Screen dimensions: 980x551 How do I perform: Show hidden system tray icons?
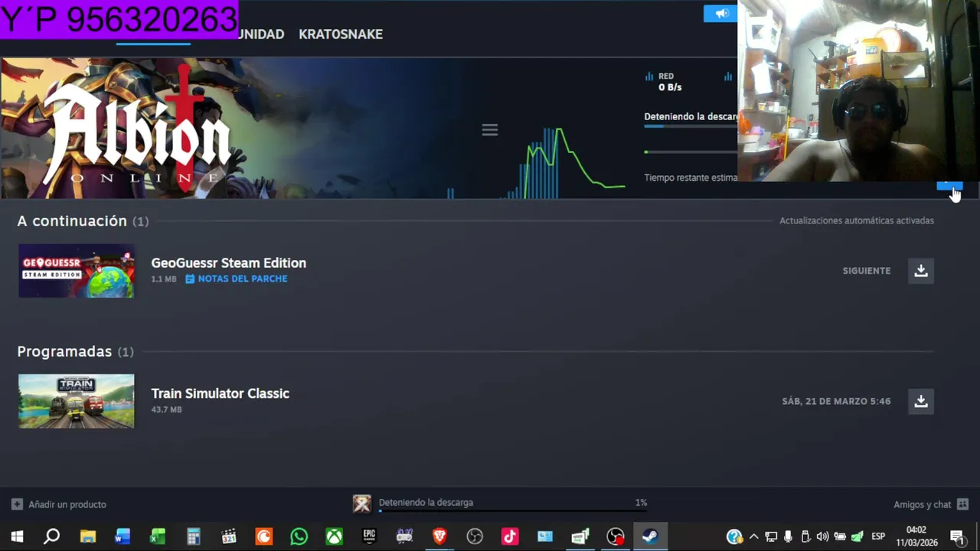click(x=754, y=536)
